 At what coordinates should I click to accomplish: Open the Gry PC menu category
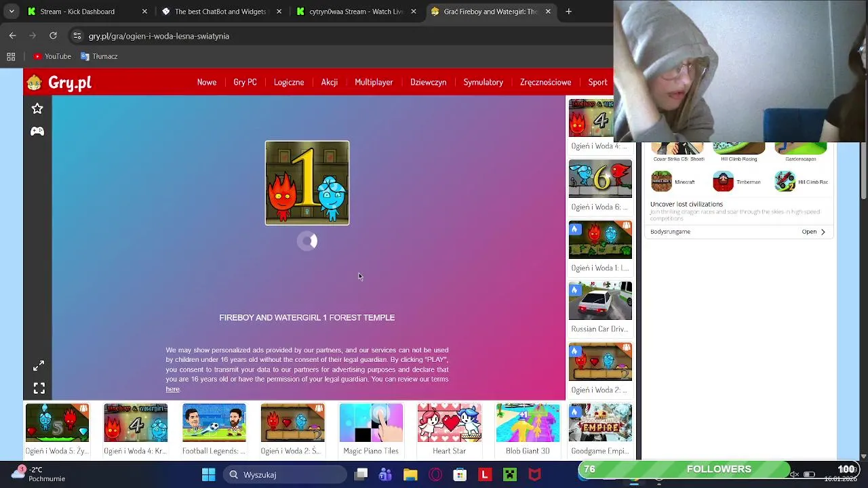click(245, 82)
